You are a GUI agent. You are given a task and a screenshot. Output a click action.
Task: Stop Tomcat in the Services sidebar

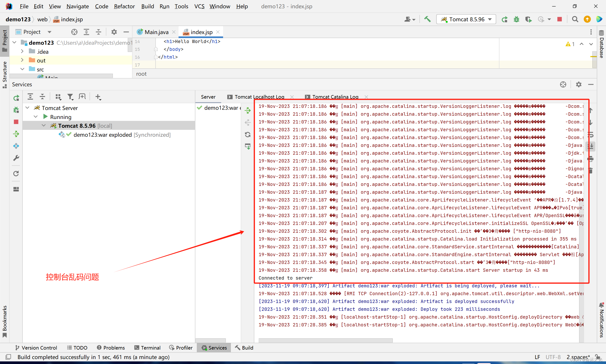tap(16, 122)
